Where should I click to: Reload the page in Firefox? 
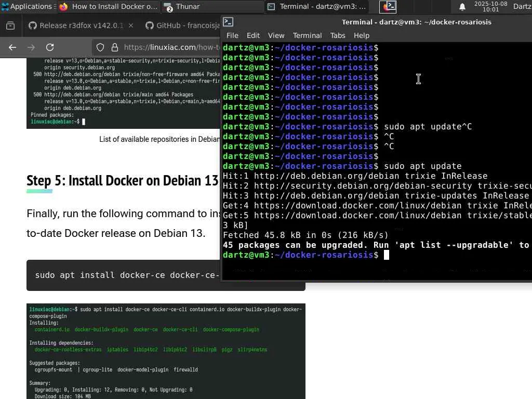click(50, 47)
